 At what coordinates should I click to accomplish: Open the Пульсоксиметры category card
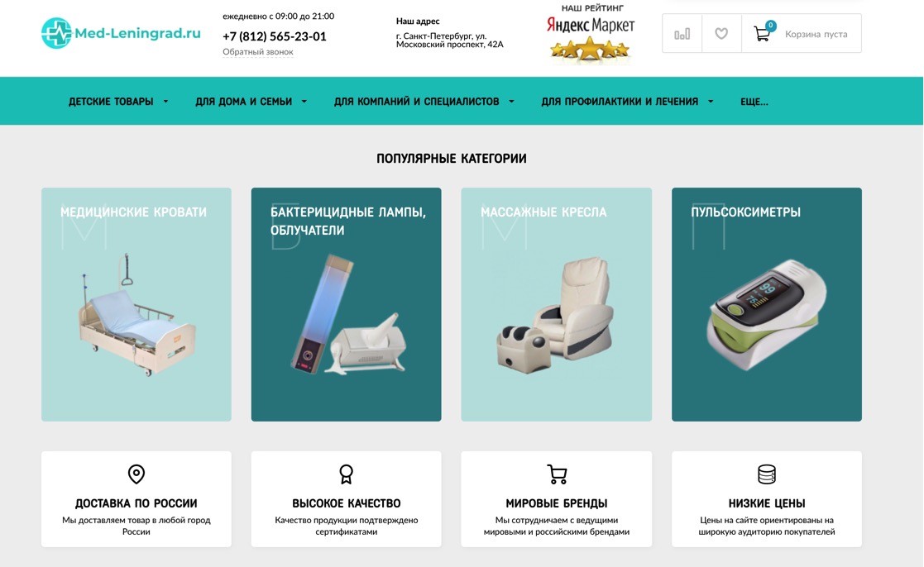(767, 304)
